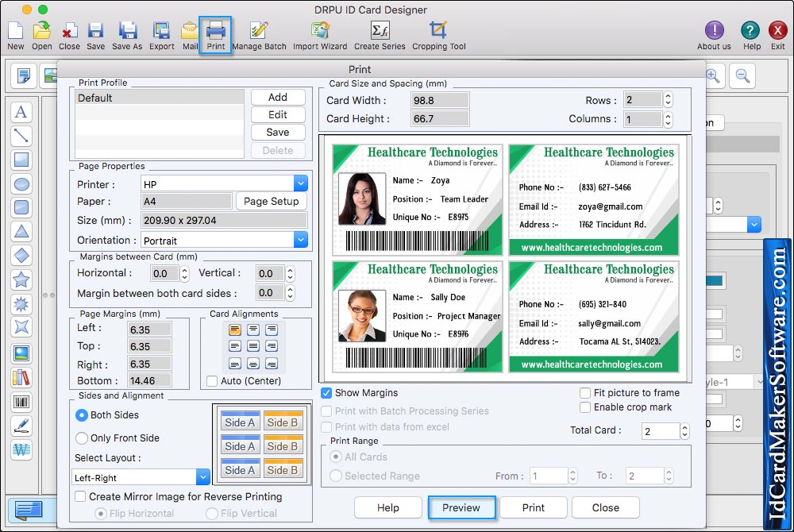
Task: Open the Printer dropdown showing HP
Action: (300, 183)
